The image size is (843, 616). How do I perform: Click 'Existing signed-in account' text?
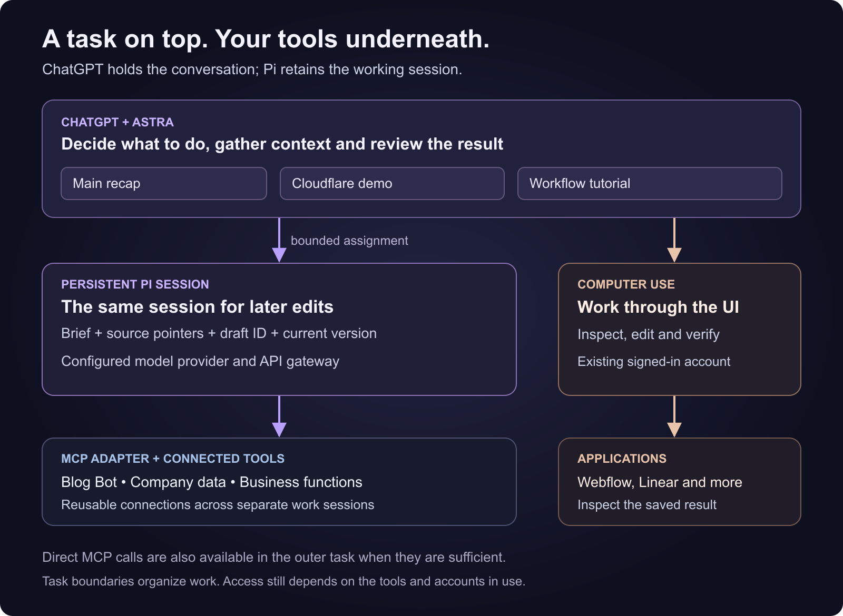tap(654, 362)
